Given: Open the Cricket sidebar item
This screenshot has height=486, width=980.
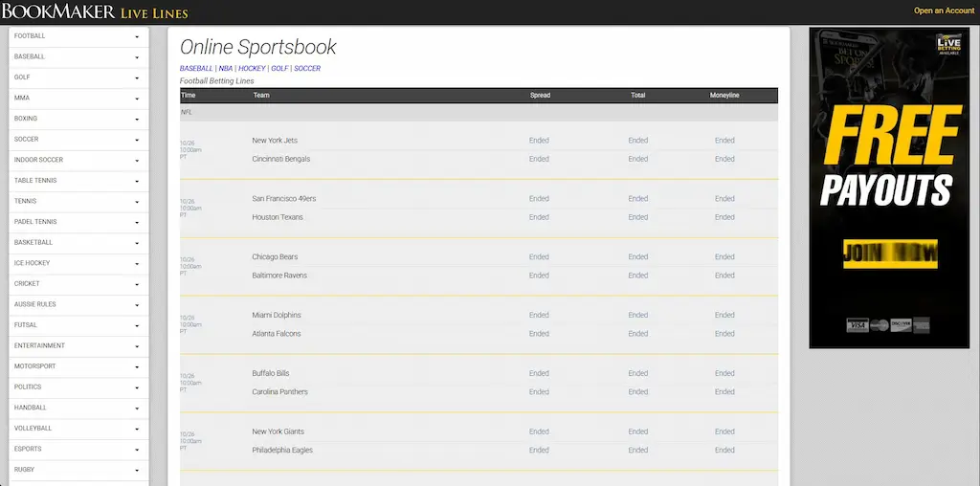Looking at the screenshot, I should pos(78,283).
